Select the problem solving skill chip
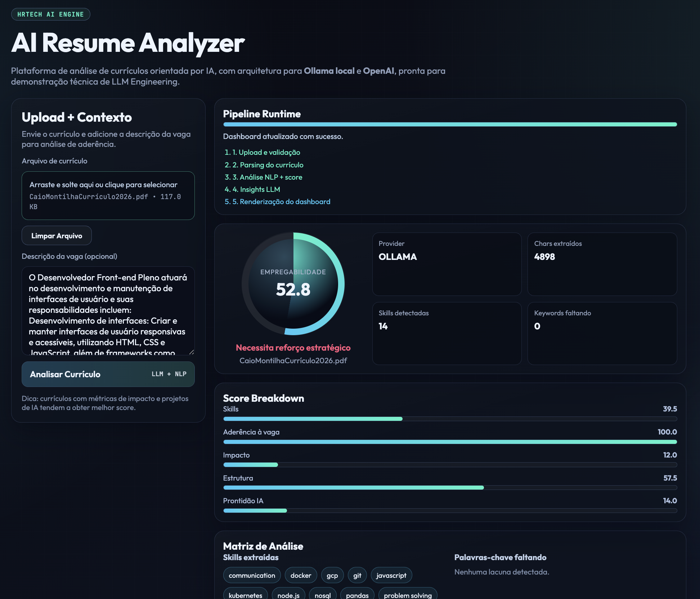 [407, 595]
